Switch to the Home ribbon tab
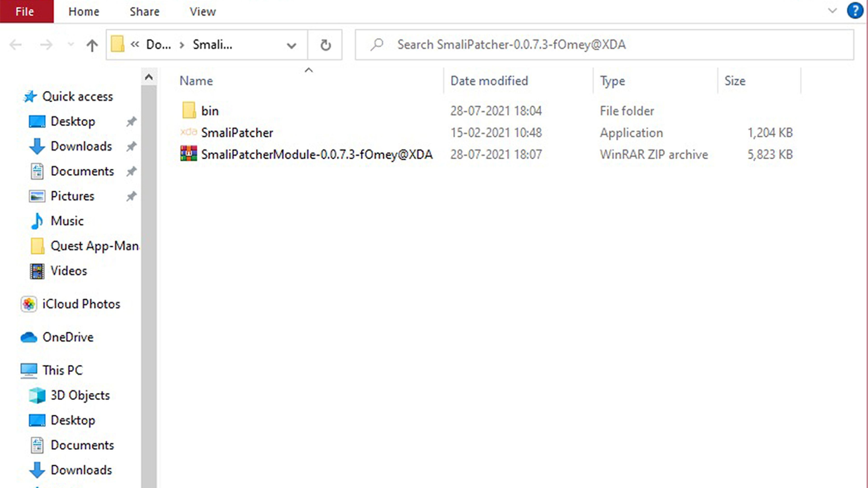Viewport: 868px width, 488px height. 84,12
